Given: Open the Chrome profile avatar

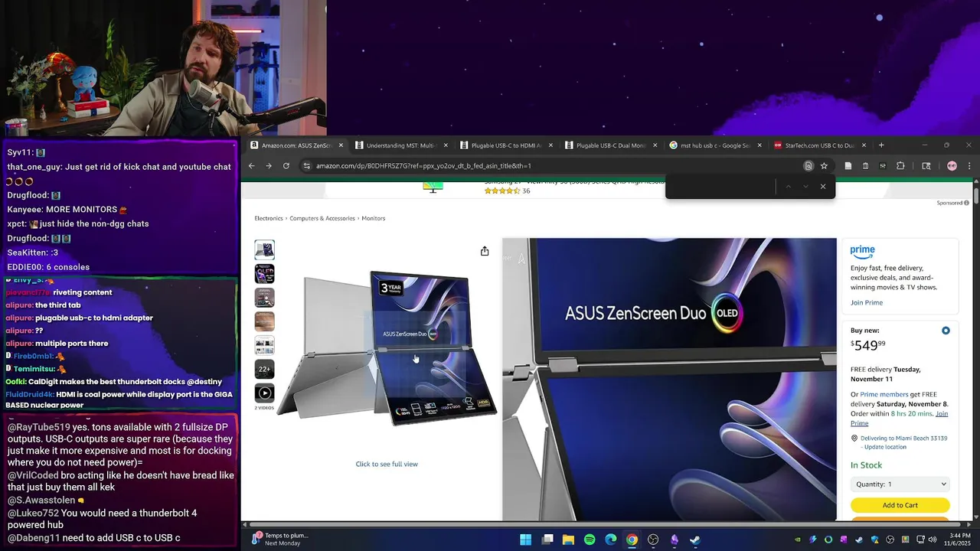Looking at the screenshot, I should 952,165.
